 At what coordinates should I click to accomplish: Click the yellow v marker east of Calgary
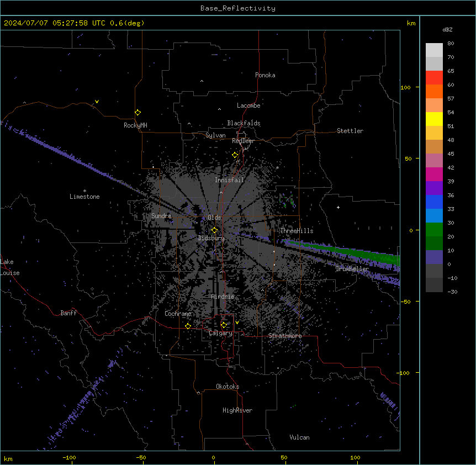pyautogui.click(x=237, y=323)
